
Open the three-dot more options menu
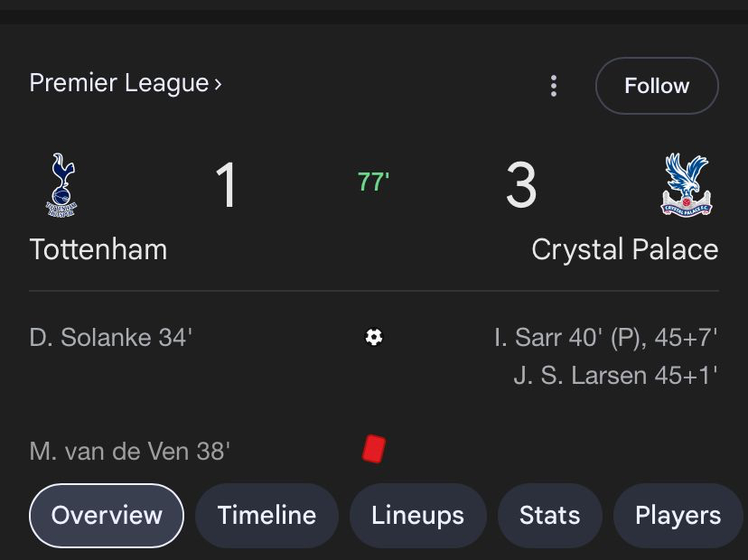tap(554, 86)
